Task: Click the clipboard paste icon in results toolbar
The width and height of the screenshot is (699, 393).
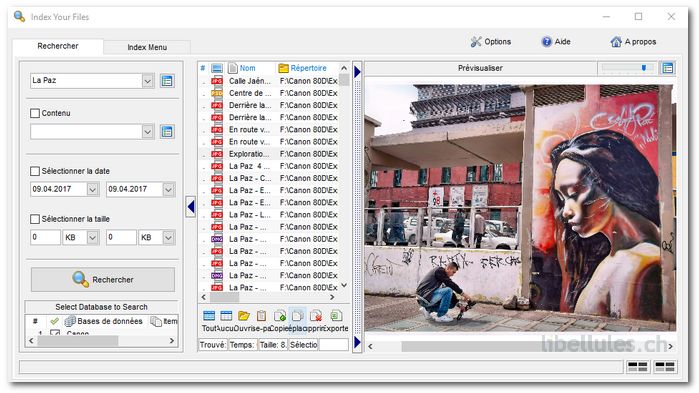Action: 262,316
